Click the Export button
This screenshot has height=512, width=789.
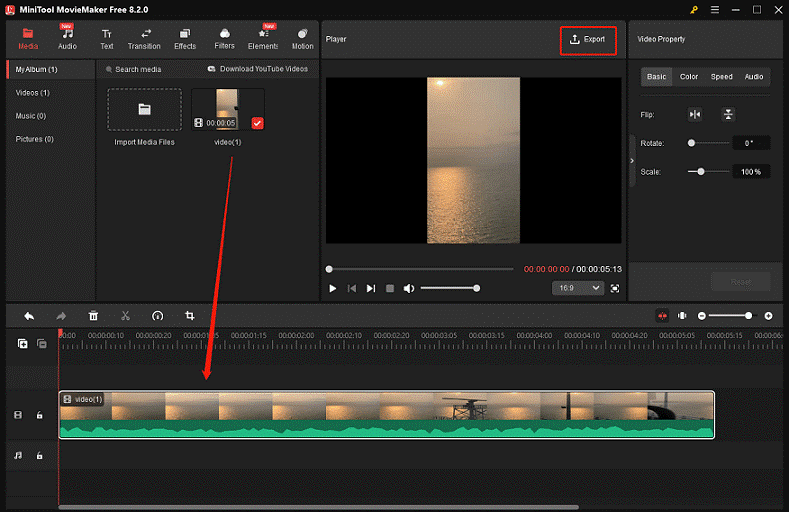[588, 40]
